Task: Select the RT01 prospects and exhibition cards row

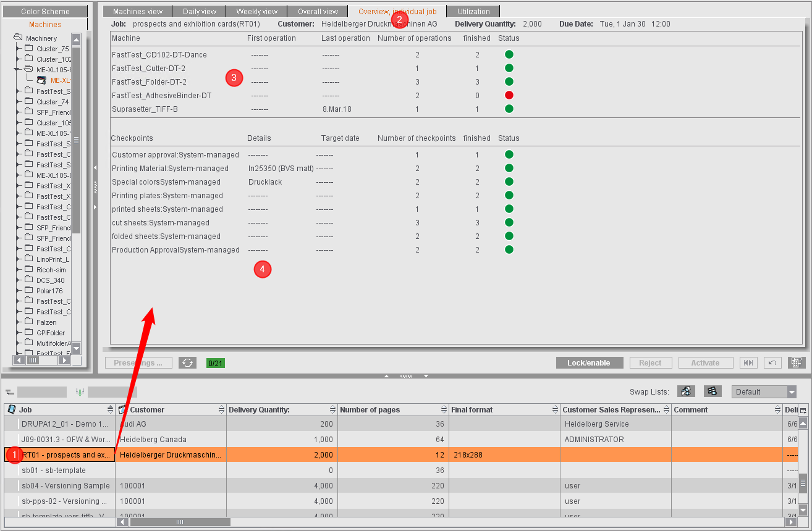Action: [x=62, y=454]
